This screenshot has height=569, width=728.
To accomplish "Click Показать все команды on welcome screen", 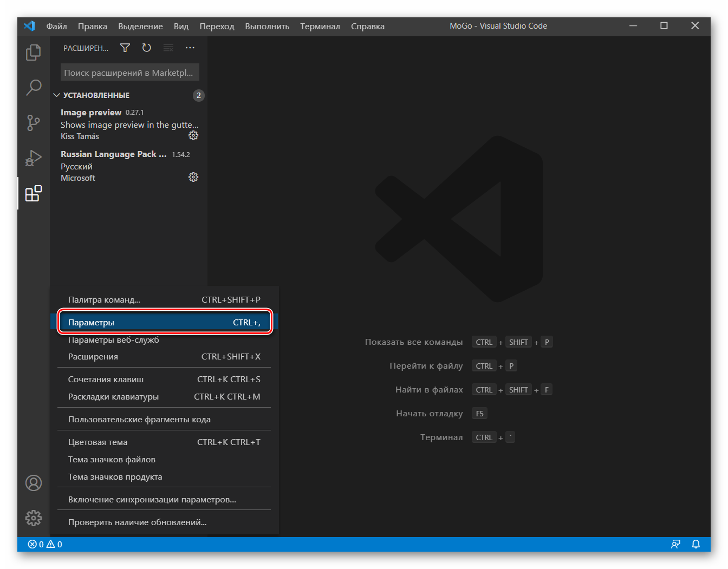I will tap(414, 342).
